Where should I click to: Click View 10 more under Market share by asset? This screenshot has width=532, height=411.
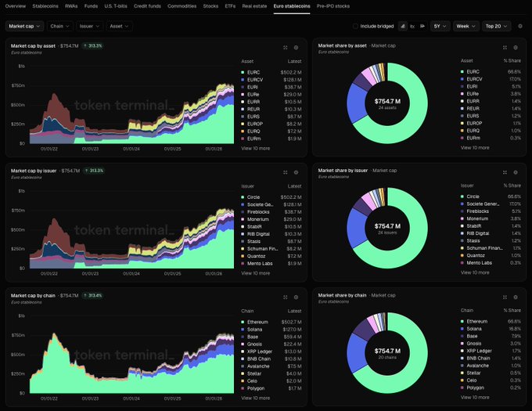point(475,148)
